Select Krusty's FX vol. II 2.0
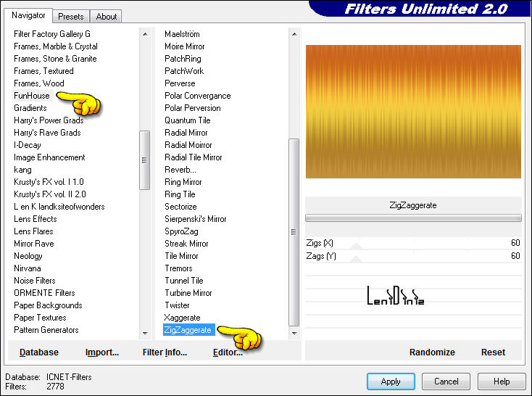532x396 pixels. [50, 194]
